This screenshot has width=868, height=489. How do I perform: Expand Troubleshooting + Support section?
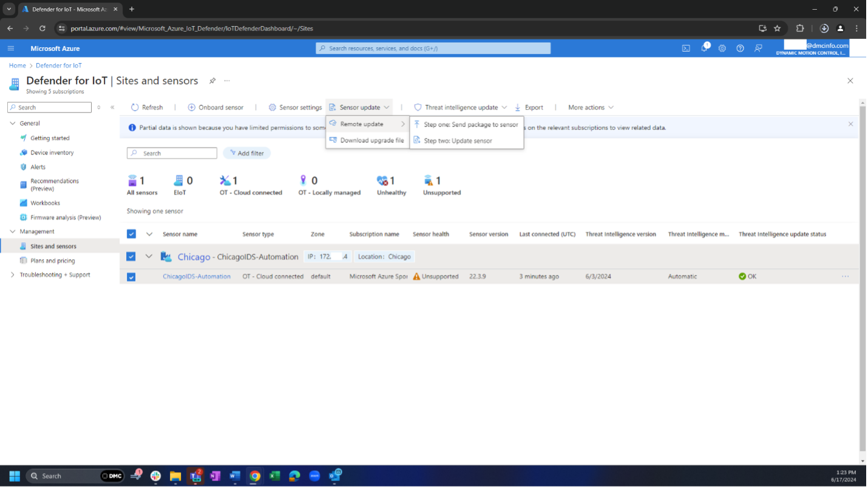coord(13,275)
